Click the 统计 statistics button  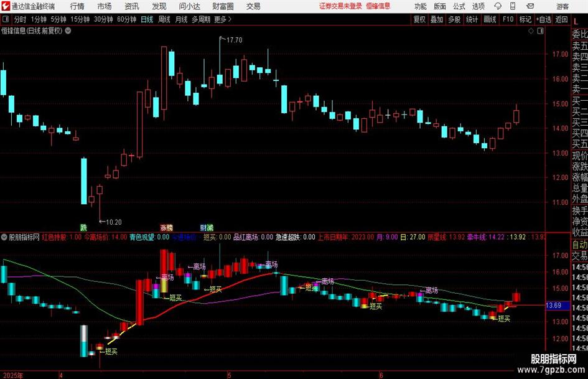point(472,19)
